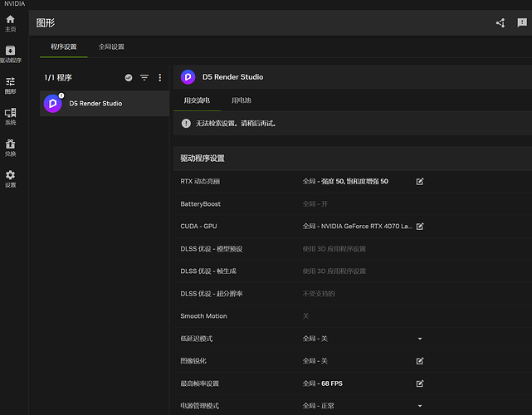Screen dimensions: 532x415
Task: Open the Home (主页) sidebar page
Action: [x=10, y=23]
